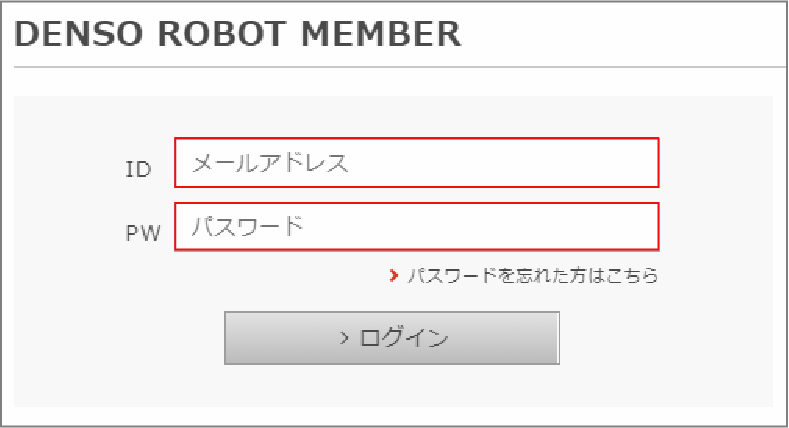Click the パスワード placeholder text
Image resolution: width=789 pixels, height=428 pixels.
click(246, 227)
